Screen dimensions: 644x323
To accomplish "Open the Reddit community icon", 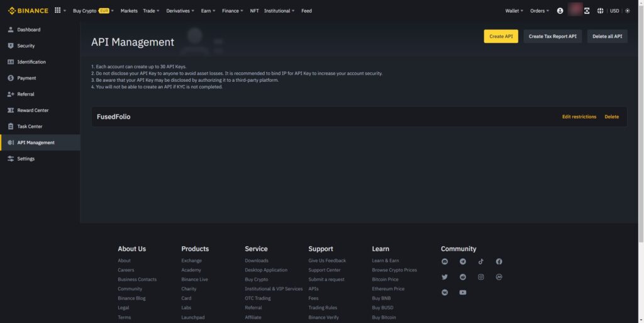I will (x=463, y=277).
